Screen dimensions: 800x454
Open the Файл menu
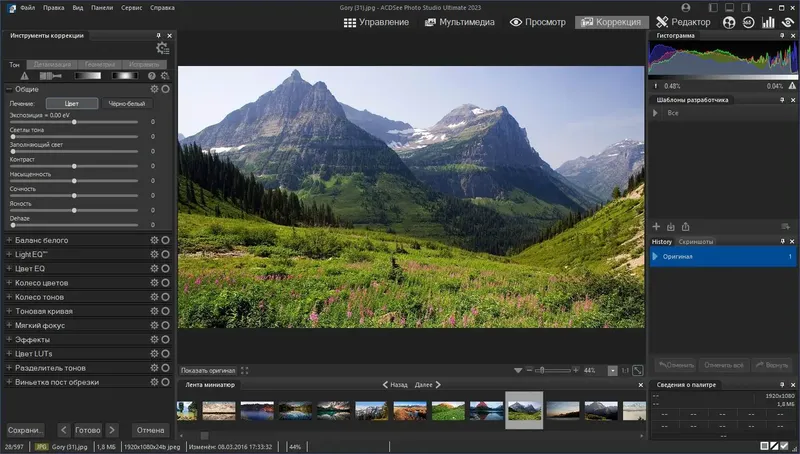click(28, 8)
